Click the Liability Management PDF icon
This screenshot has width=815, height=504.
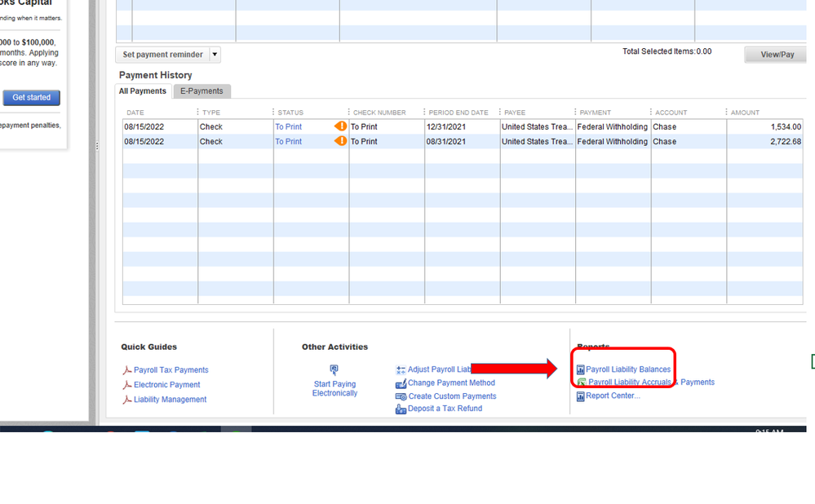tap(126, 400)
